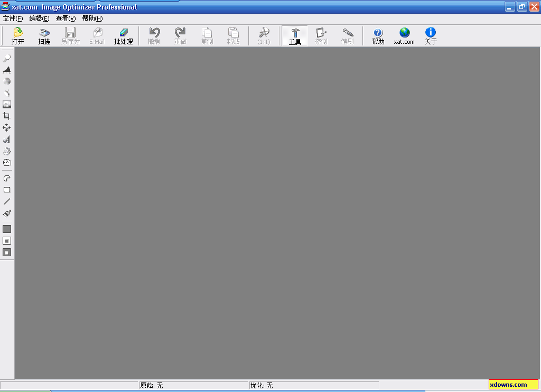Screen dimensions: 541x392
Task: Select the flower effects tool
Action: pos(7,151)
